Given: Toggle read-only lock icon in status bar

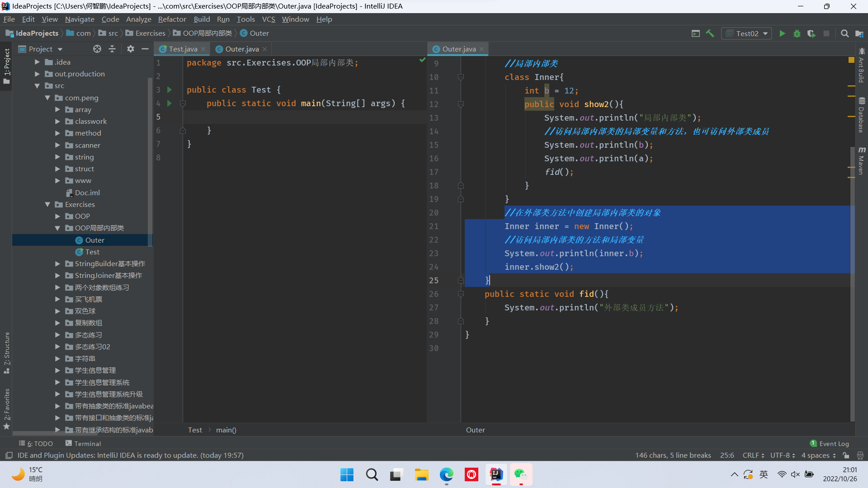Looking at the screenshot, I should click(x=846, y=455).
